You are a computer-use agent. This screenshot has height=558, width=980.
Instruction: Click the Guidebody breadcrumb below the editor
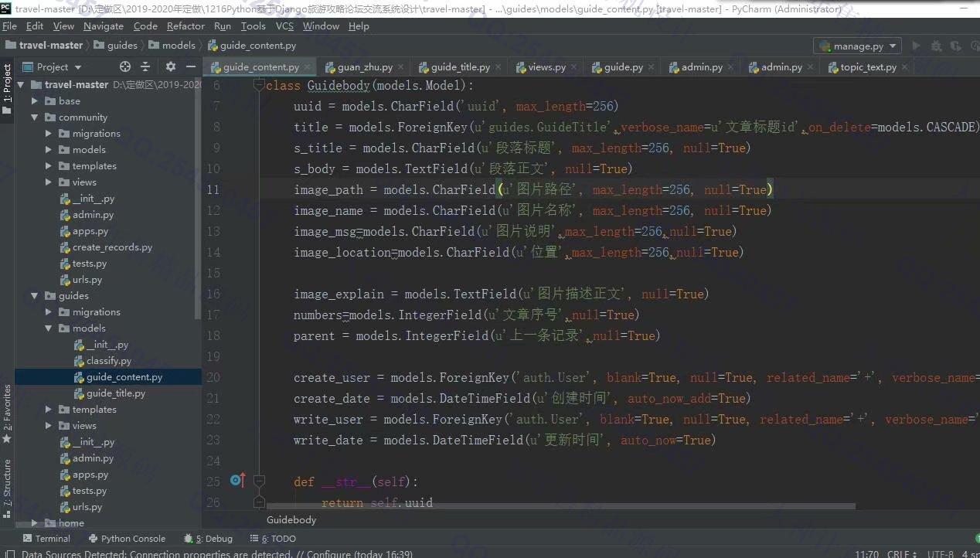291,520
